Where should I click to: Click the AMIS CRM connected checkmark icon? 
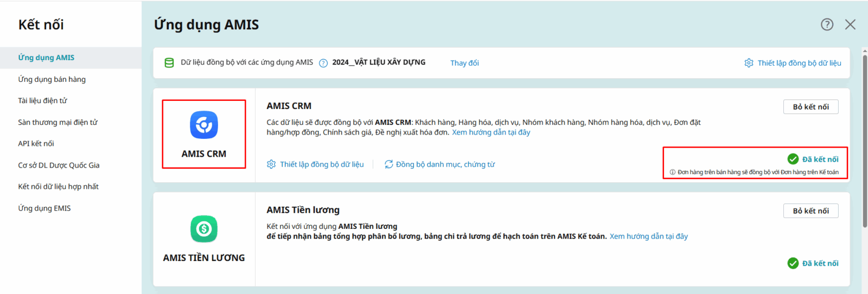[x=793, y=159]
